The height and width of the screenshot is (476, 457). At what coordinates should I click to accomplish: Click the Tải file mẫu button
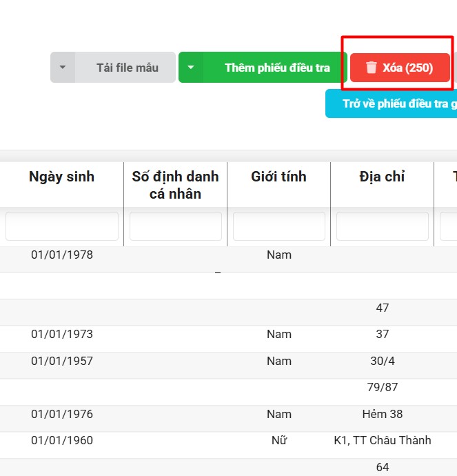coord(127,68)
